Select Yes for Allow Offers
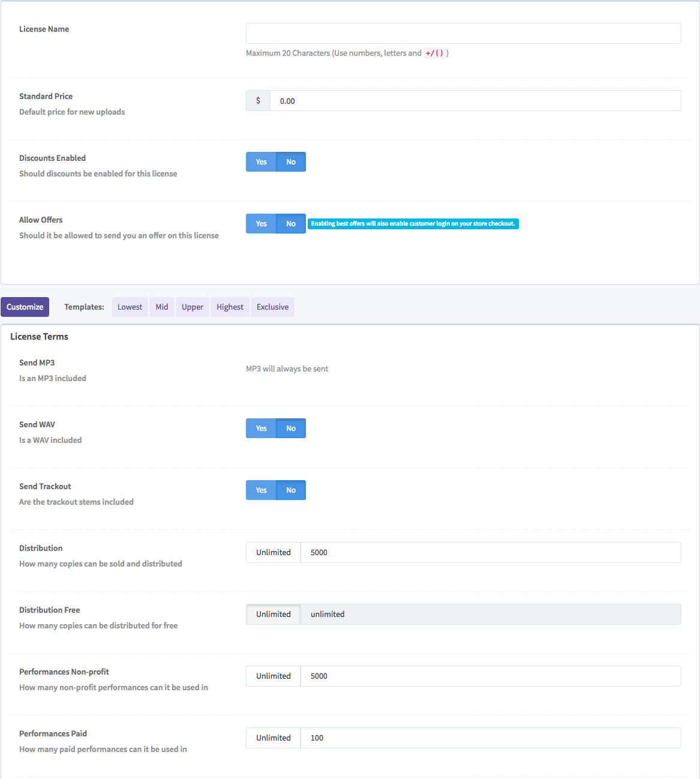Viewport: 700px width, 779px height. point(261,224)
